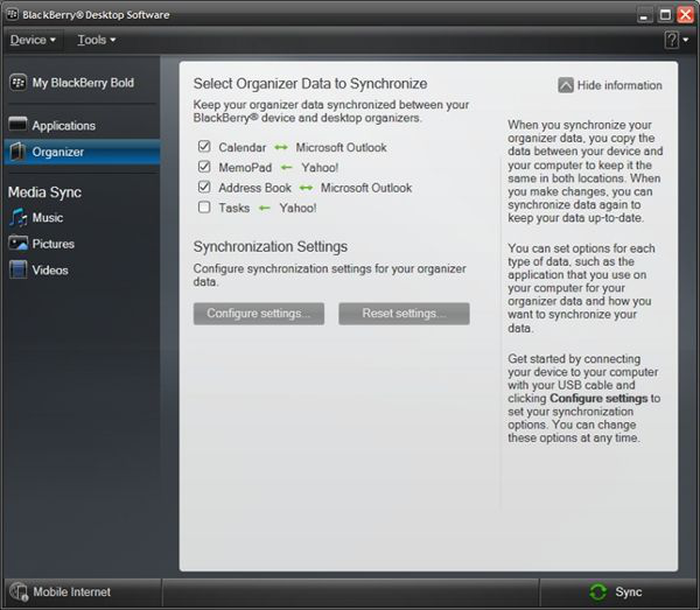This screenshot has width=700, height=610.
Task: Uncheck the Calendar checkbox
Action: coord(204,146)
